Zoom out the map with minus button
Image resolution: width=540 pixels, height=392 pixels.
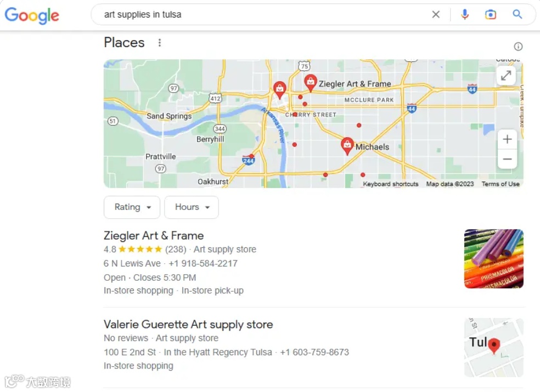[x=507, y=159]
